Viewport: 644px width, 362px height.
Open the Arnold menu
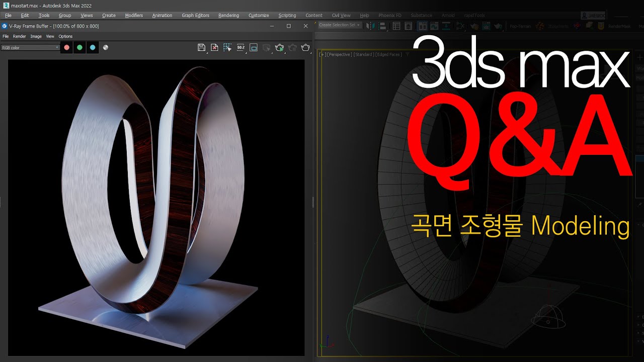(x=448, y=16)
